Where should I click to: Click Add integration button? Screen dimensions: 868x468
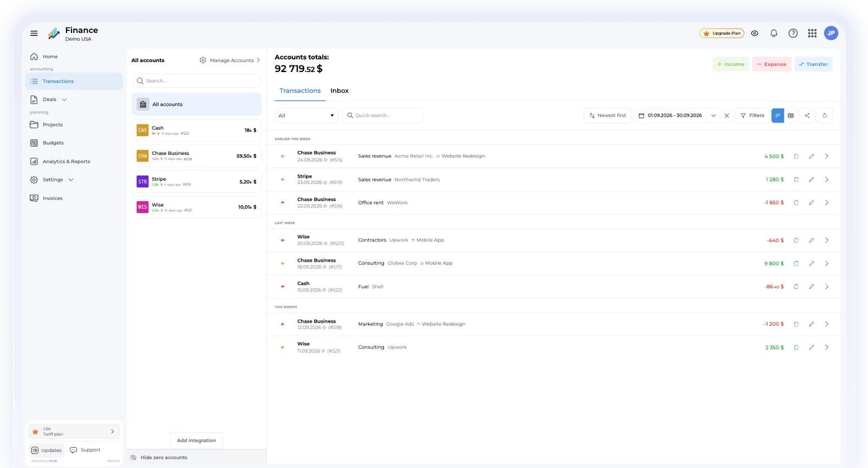[196, 440]
